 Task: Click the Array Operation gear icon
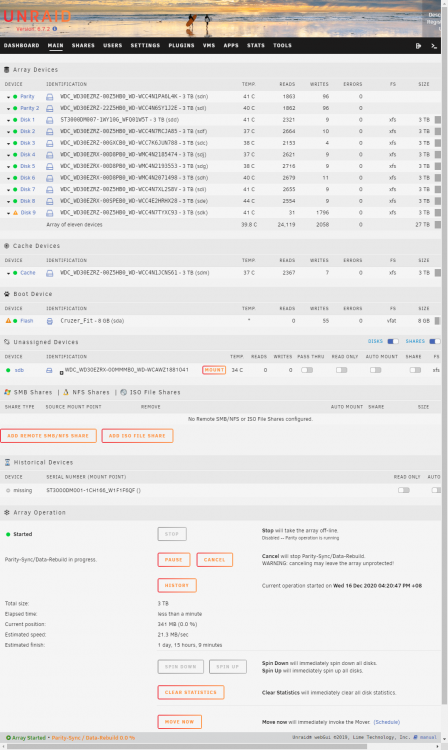(x=7, y=512)
